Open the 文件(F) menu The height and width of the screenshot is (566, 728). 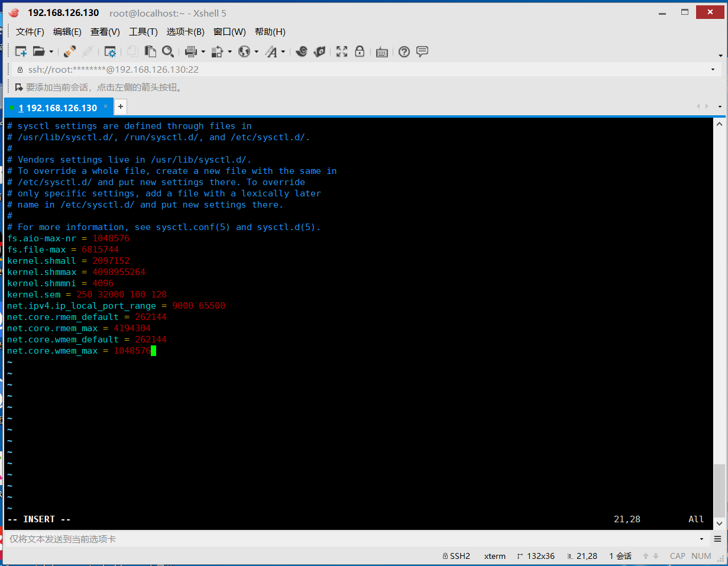click(30, 32)
